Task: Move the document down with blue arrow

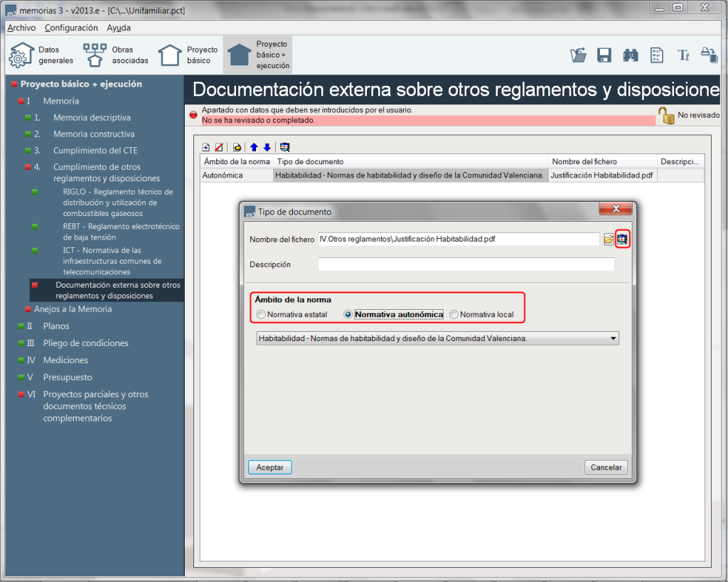Action: click(267, 147)
